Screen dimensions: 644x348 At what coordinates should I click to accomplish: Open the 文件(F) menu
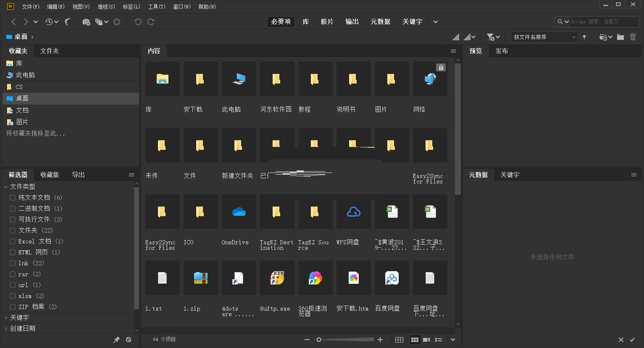(31, 7)
